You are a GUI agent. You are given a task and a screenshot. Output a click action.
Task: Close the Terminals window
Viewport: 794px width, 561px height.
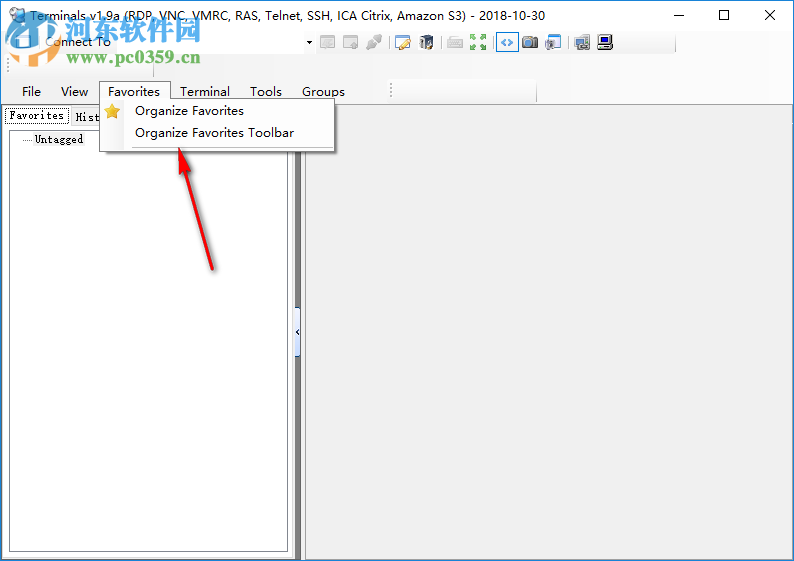pyautogui.click(x=770, y=16)
